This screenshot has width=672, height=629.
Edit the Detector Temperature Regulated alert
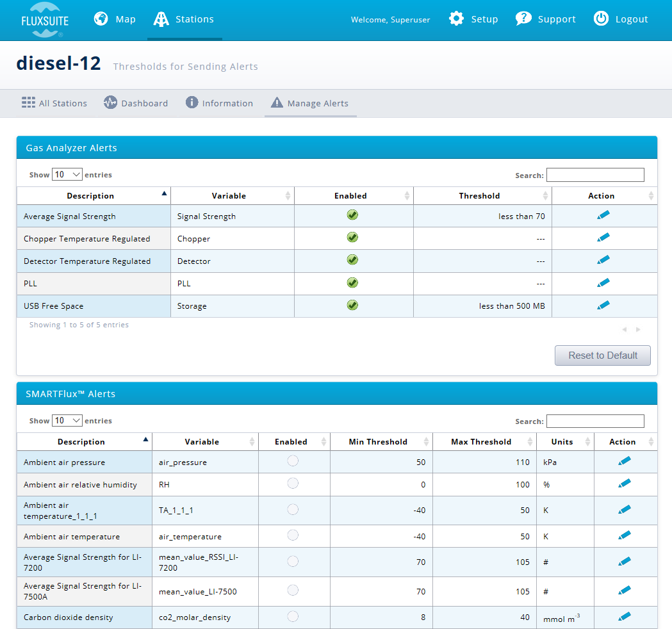click(x=603, y=259)
